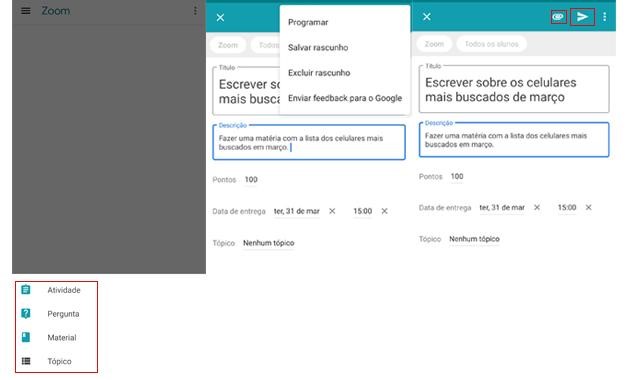Select the Tópico label
The height and width of the screenshot is (380, 628).
59,361
